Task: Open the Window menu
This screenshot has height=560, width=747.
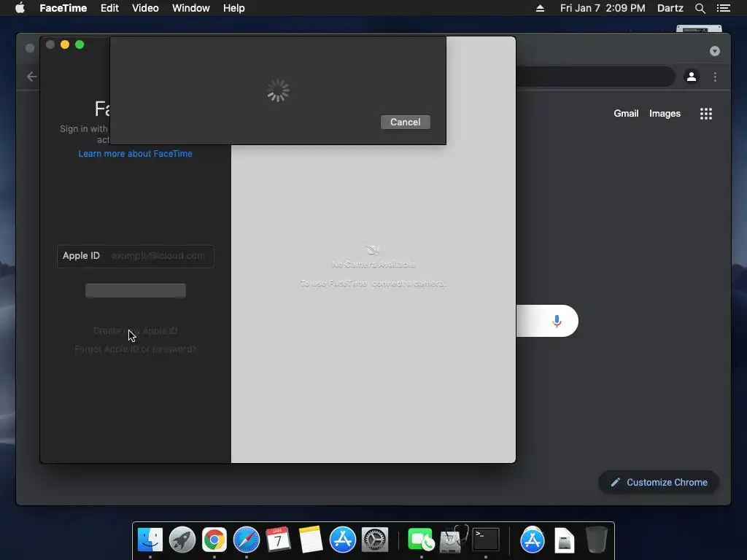Action: pos(190,8)
